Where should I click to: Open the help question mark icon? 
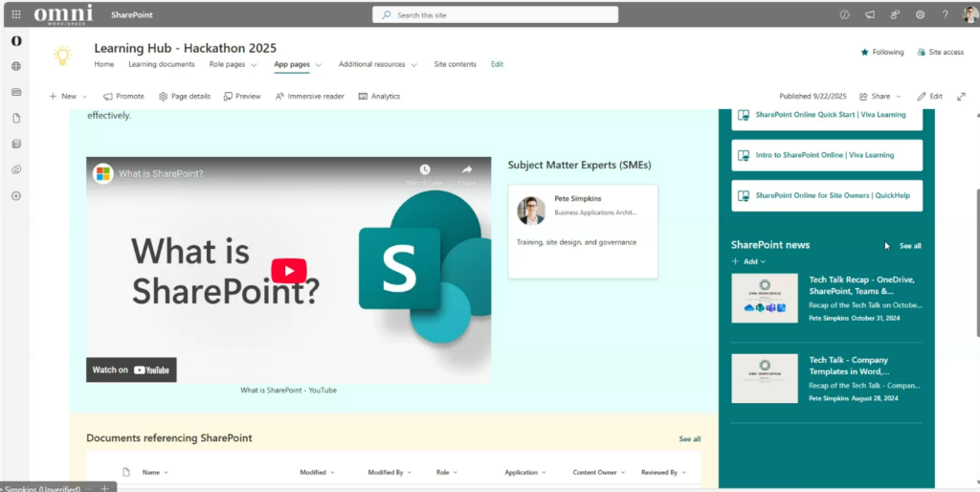(945, 14)
